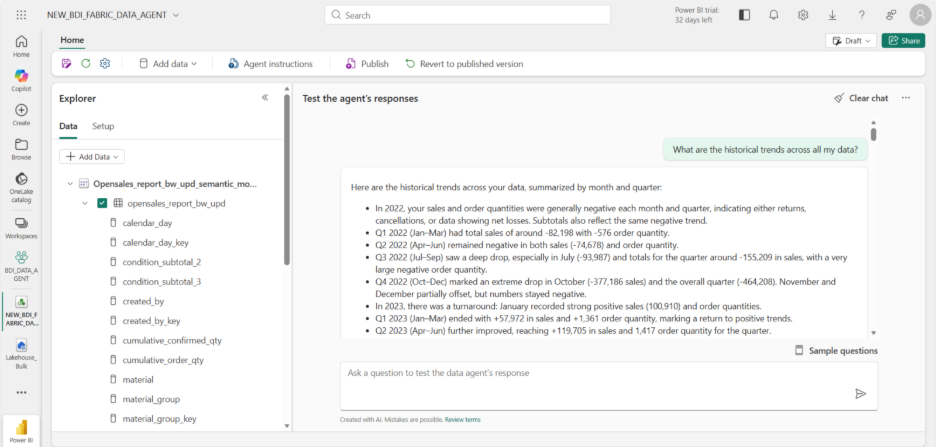
Task: Collapse the Opensales_report semantic model node
Action: (70, 184)
